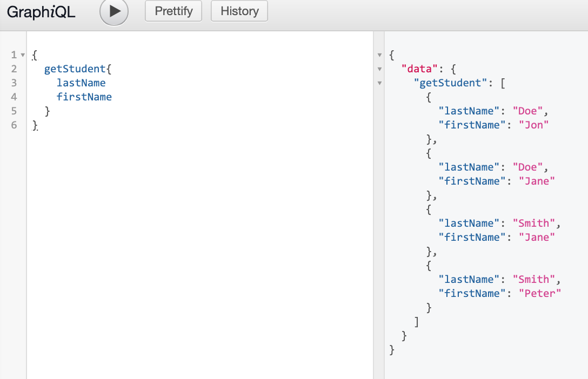The height and width of the screenshot is (379, 588).
Task: Open the query History panel
Action: click(x=239, y=11)
